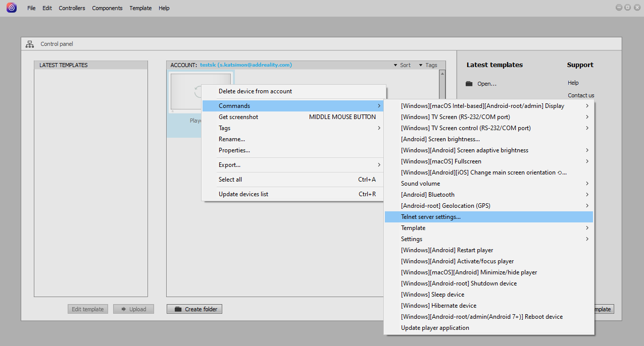The image size is (644, 346).
Task: Select Update player application
Action: point(489,328)
